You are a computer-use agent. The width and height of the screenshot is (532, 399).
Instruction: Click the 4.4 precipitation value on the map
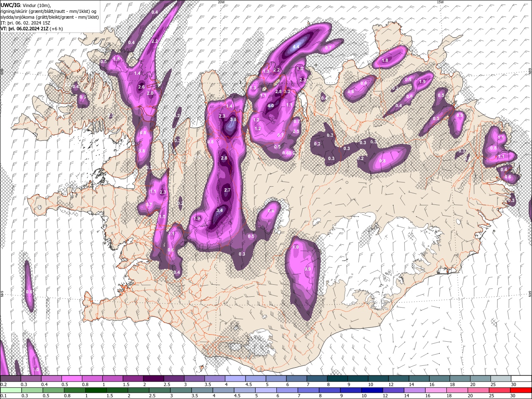point(296,47)
